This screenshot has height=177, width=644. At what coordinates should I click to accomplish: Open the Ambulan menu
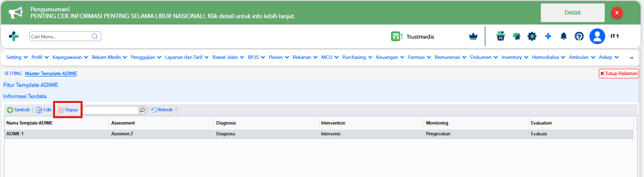(582, 57)
